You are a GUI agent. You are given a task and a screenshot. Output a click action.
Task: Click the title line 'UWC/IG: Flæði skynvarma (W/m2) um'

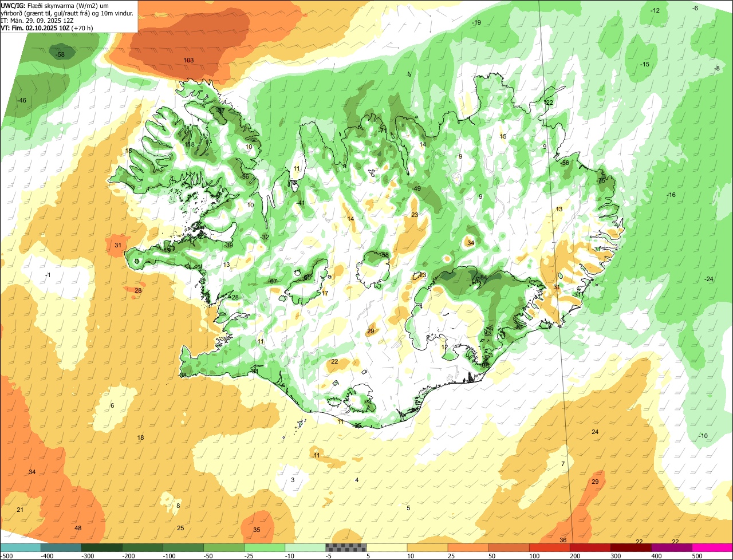[x=55, y=5]
